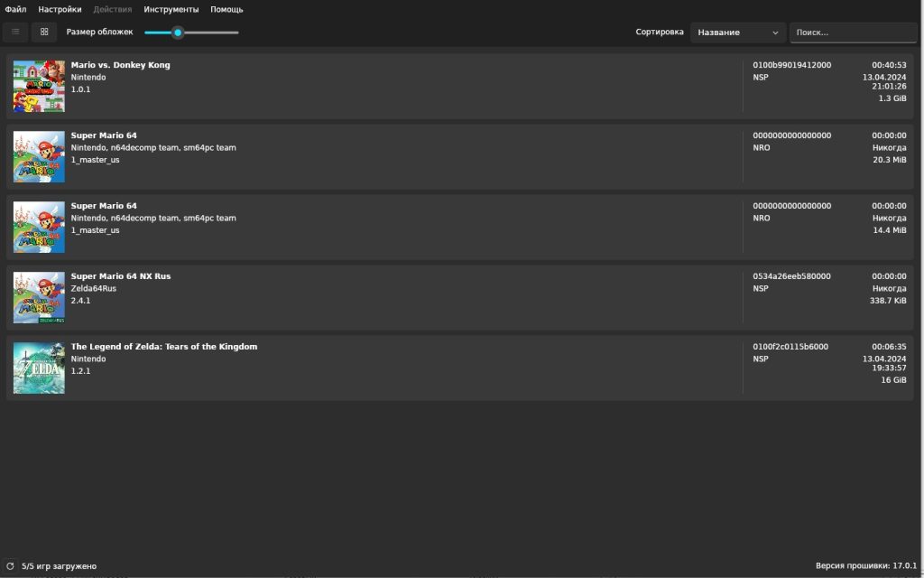
Task: Adjust the Размер обложек slider handle
Action: point(178,33)
